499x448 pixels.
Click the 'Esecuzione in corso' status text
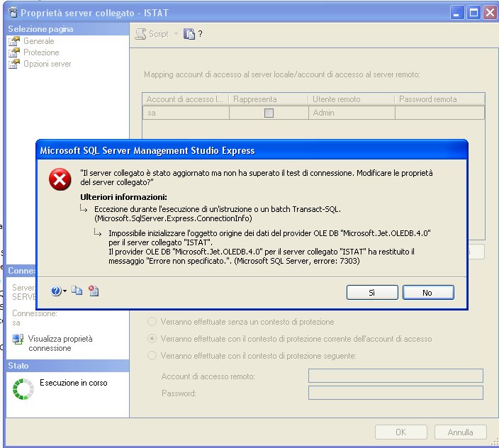point(74,383)
